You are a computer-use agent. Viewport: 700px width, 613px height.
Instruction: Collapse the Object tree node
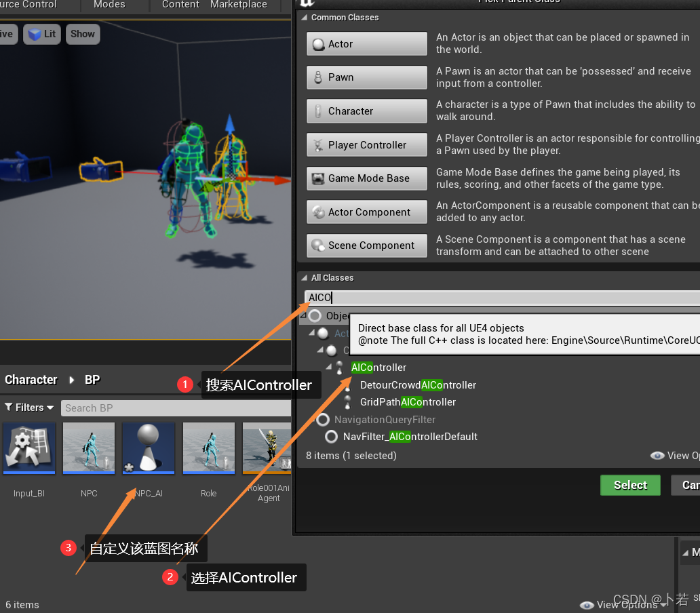tap(303, 315)
